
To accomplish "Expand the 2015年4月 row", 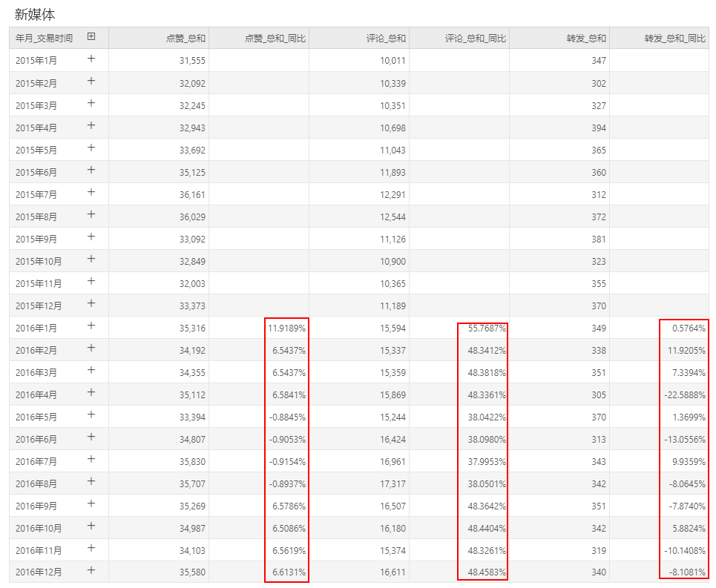I will coord(91,125).
